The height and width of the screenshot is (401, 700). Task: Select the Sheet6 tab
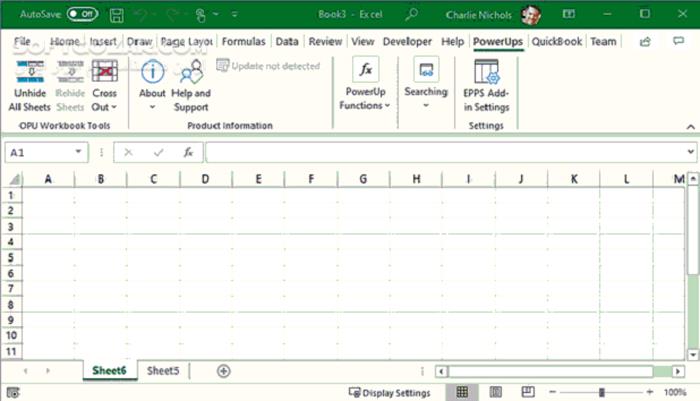pos(109,370)
